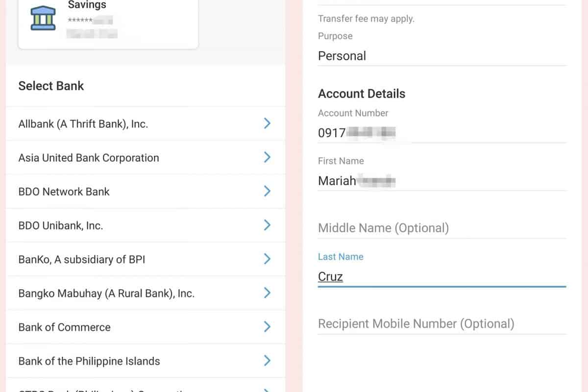The image size is (588, 392).
Task: Tap the arrow beside BDO Unibank, Inc.
Action: 267,225
